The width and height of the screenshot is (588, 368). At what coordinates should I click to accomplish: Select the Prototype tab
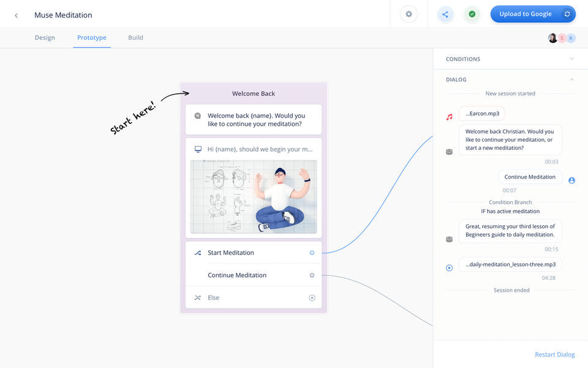[x=92, y=37]
